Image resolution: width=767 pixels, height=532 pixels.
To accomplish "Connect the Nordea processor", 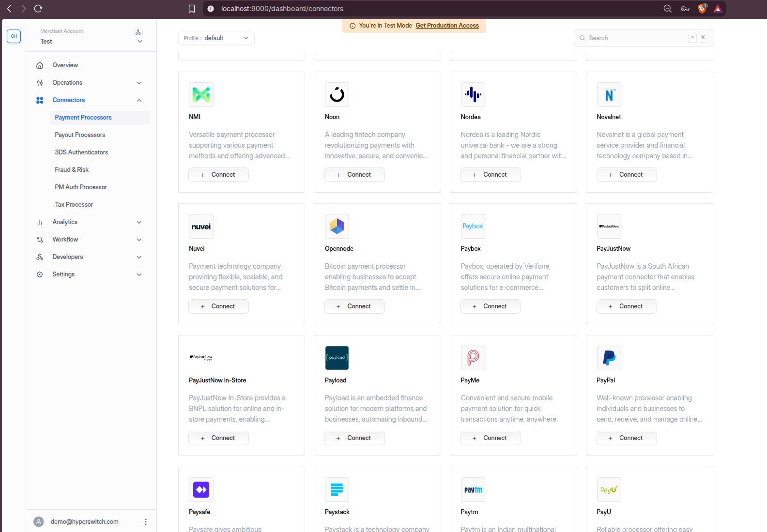I will pos(491,175).
